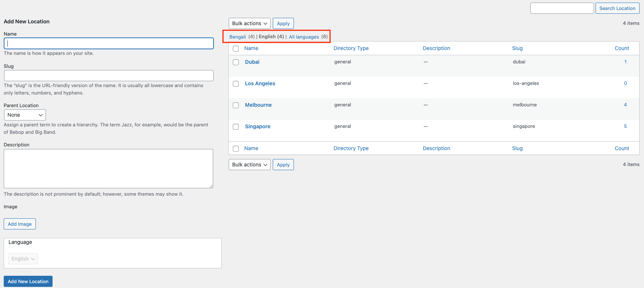644x288 pixels.
Task: Click the Add Image button
Action: click(20, 224)
